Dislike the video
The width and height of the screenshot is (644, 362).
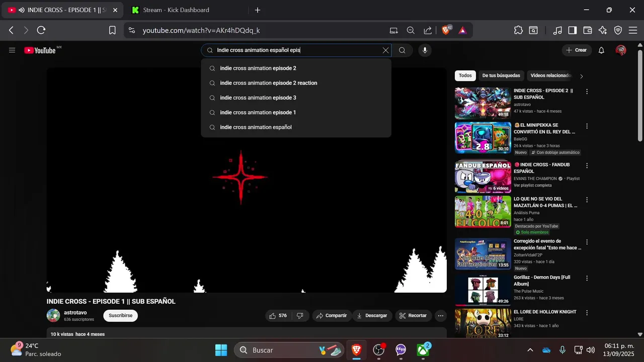coord(300,316)
